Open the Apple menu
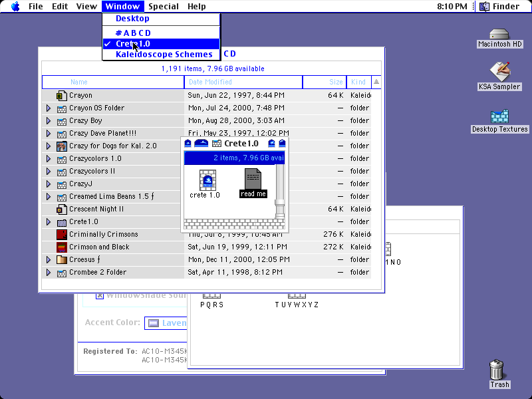Image resolution: width=532 pixels, height=399 pixels. tap(15, 6)
